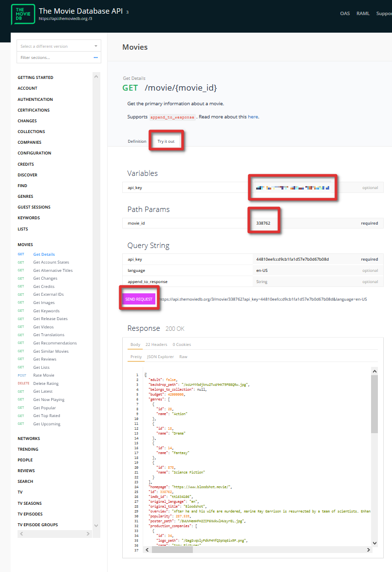392x572 pixels.
Task: Open the DELETE Delete Rating endpoint
Action: 46,383
